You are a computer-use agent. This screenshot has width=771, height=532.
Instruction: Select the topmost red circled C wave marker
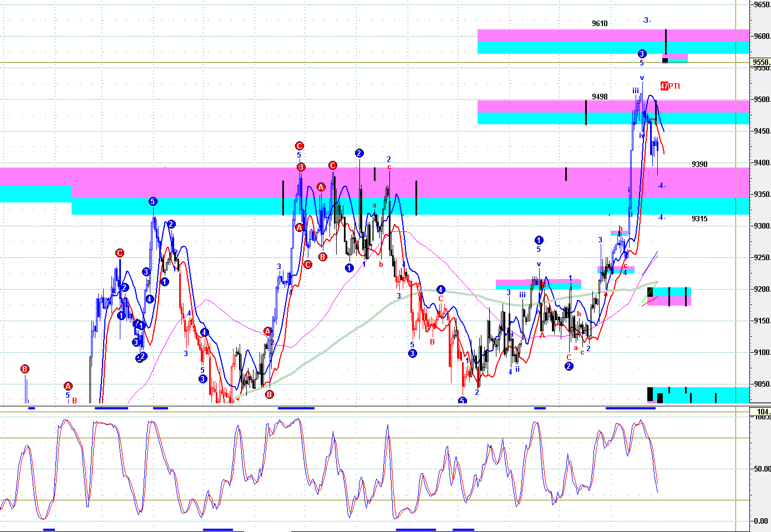(299, 146)
